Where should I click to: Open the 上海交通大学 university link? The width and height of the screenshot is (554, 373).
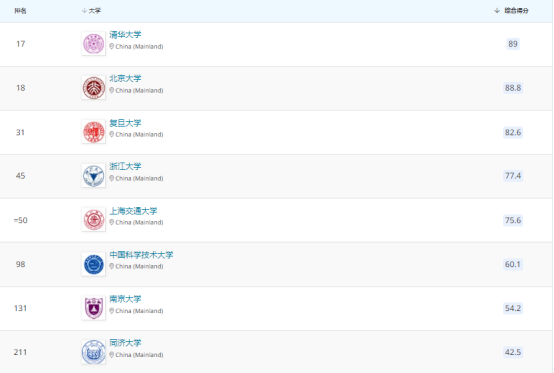(x=133, y=211)
